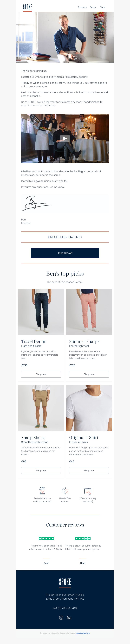The width and height of the screenshot is (130, 644).
Task: Go to Tops in the header
Action: pos(103,7)
